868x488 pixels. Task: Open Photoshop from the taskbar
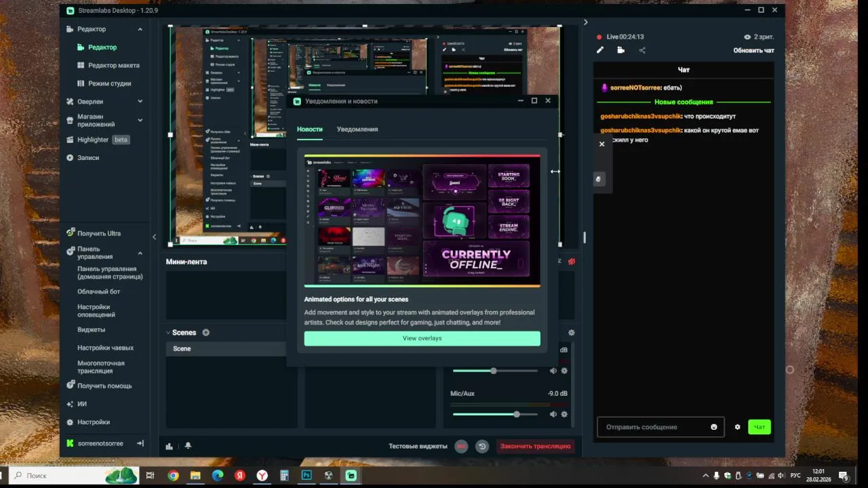(x=307, y=476)
